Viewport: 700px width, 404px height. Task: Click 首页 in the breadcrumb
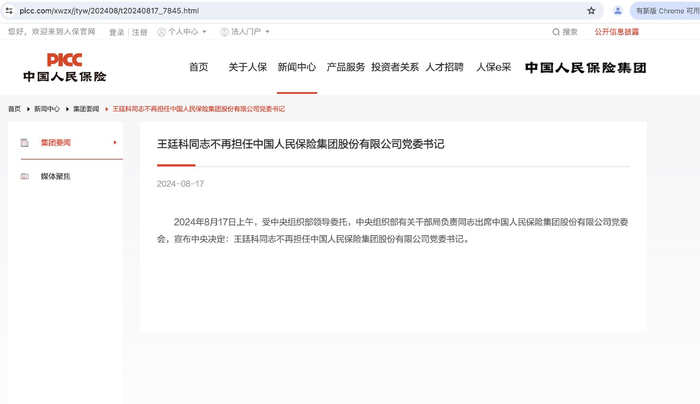[14, 109]
